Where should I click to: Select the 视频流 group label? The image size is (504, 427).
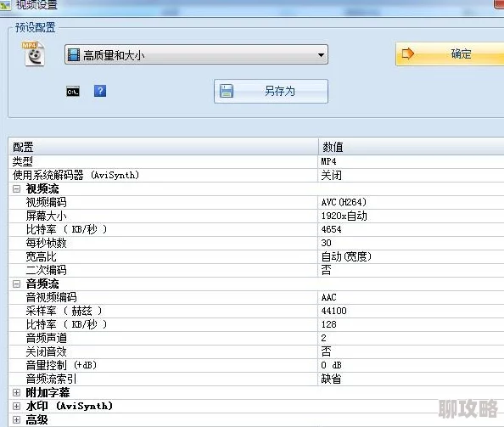[x=42, y=188]
